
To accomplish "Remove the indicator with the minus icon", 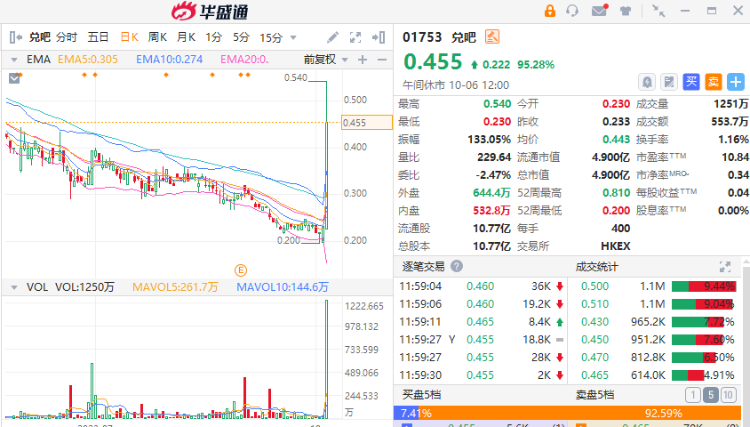I will coord(382,60).
